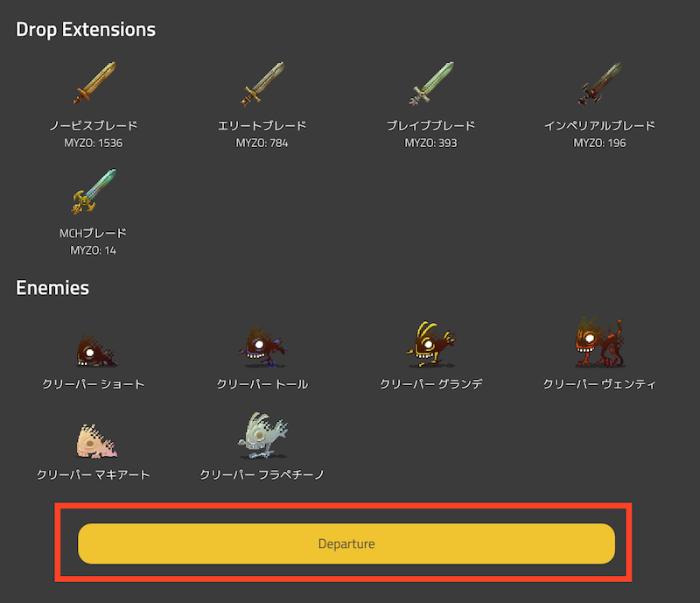
Task: Click the クリーパー フラペチーノ grey enemy sprite
Action: tap(262, 436)
